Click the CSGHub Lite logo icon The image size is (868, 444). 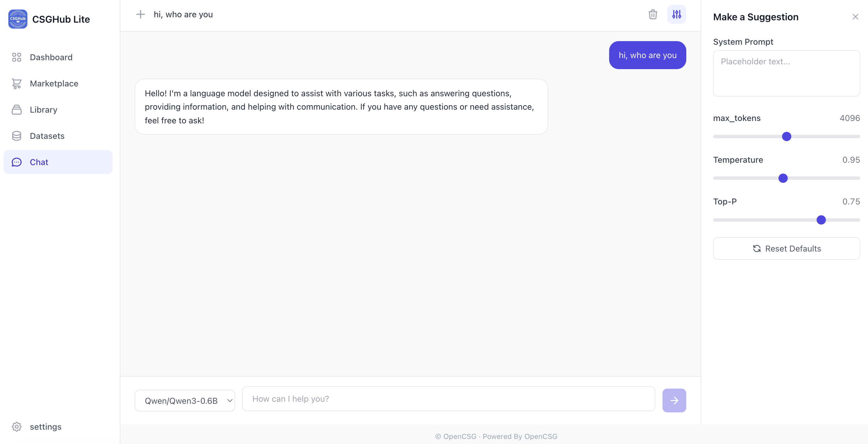(x=18, y=19)
